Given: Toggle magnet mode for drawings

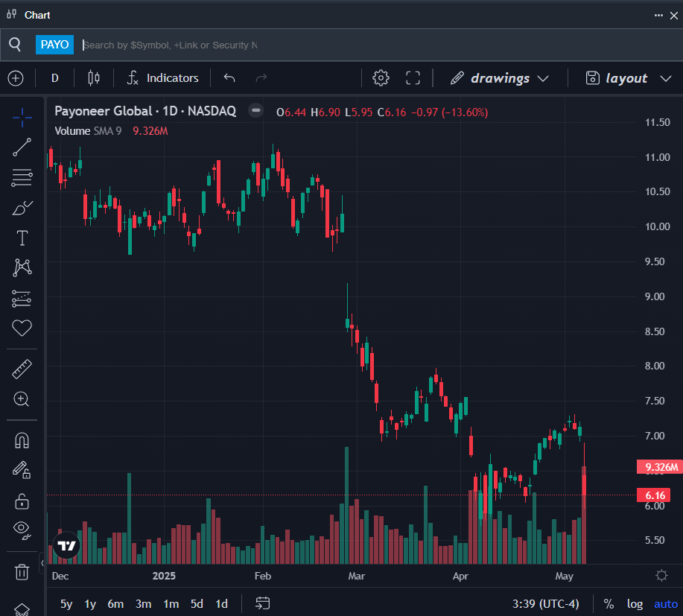Looking at the screenshot, I should (22, 440).
